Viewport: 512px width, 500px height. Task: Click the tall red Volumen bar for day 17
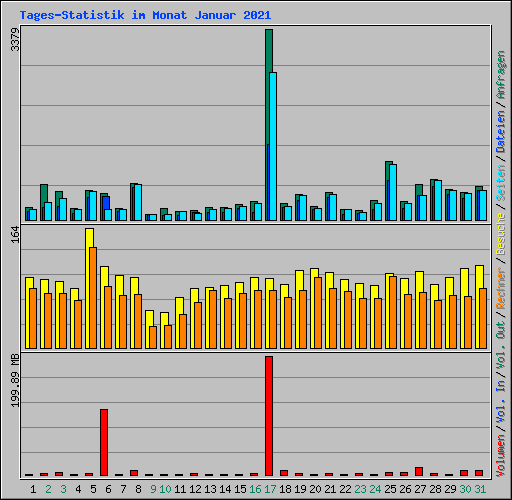click(269, 416)
